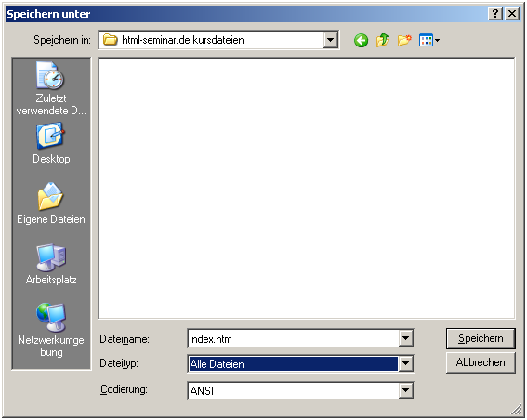
Task: Open Netzwerkumgebung location
Action: point(51,331)
